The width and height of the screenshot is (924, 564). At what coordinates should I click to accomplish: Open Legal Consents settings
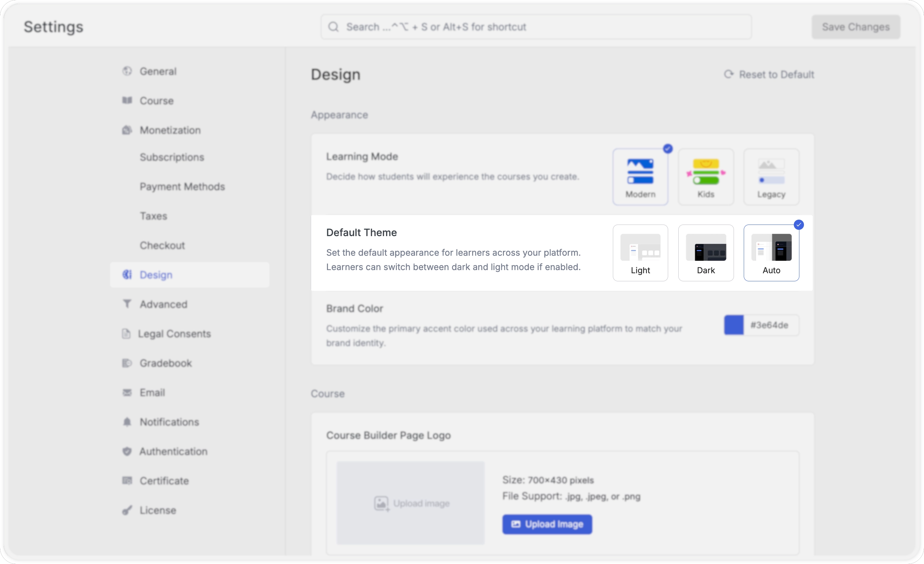(189, 333)
